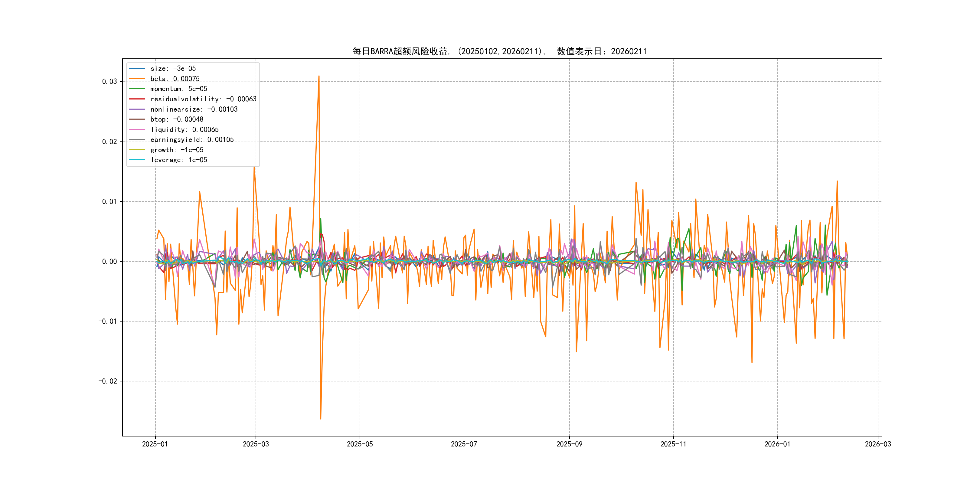
Task: Click the red residualvolatility legend swatch
Action: [137, 99]
